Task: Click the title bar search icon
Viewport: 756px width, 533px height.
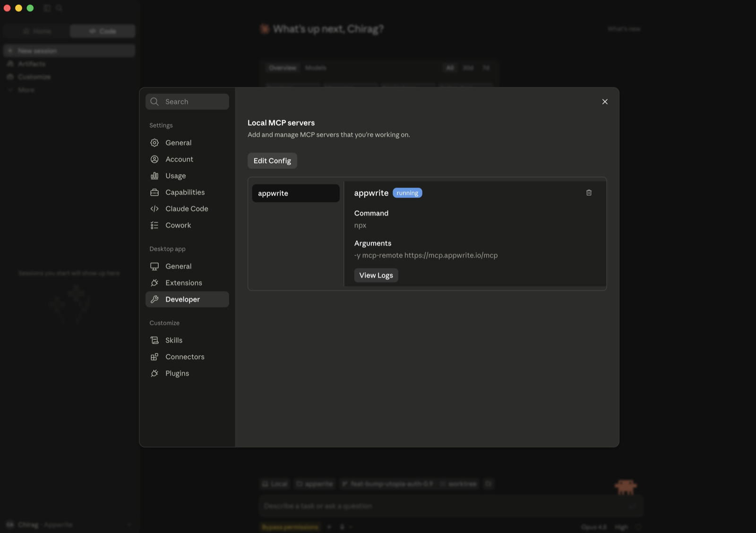Action: tap(59, 8)
